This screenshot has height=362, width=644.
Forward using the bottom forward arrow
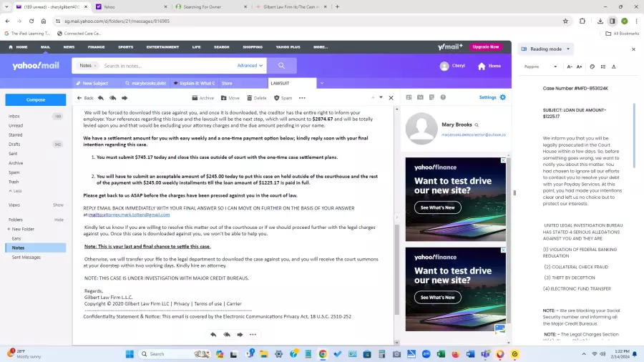tap(240, 335)
